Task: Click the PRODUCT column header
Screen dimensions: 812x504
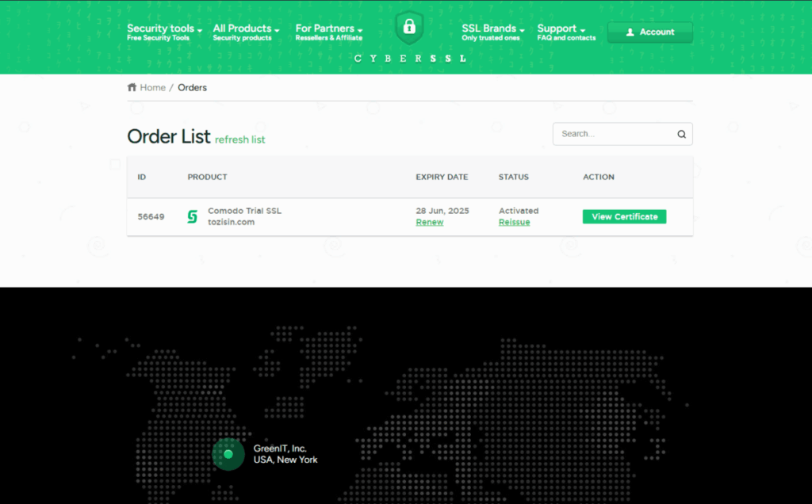Action: click(207, 177)
